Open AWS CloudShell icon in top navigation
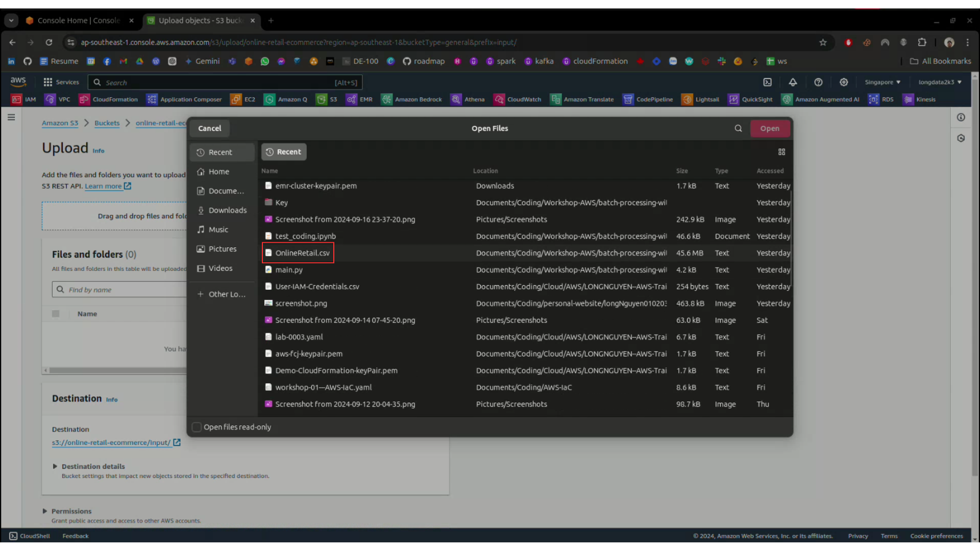Screen dimensions: 980x551 [767, 82]
